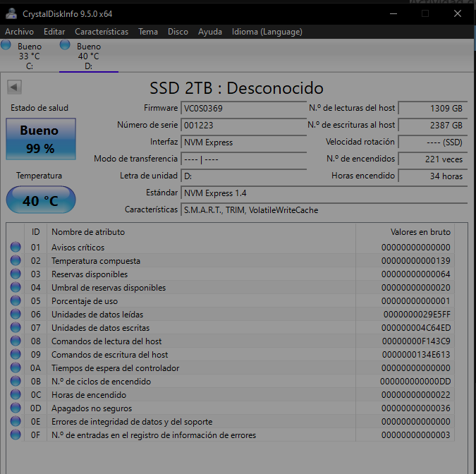476x474 pixels.
Task: Click the Modo de transferencia field
Action: pos(244,159)
